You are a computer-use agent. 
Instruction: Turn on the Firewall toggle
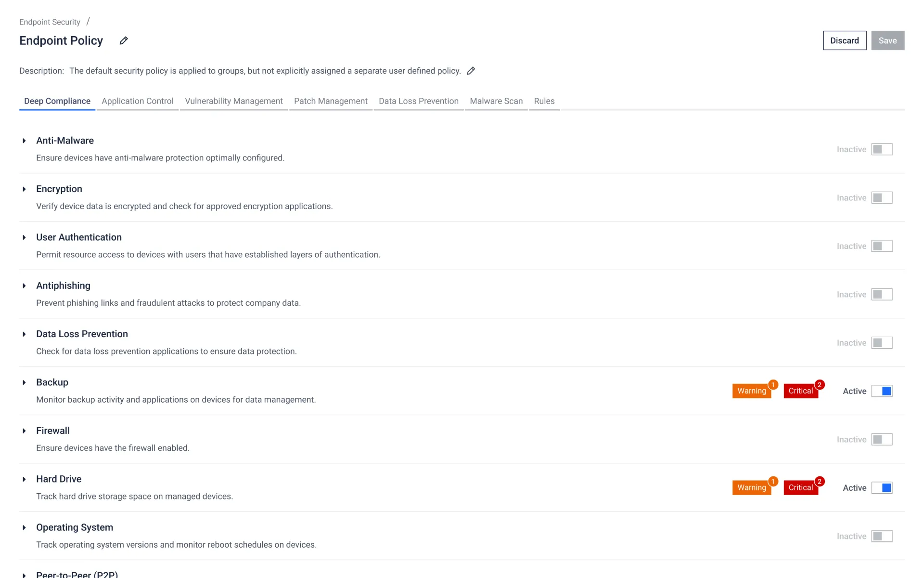[882, 439]
